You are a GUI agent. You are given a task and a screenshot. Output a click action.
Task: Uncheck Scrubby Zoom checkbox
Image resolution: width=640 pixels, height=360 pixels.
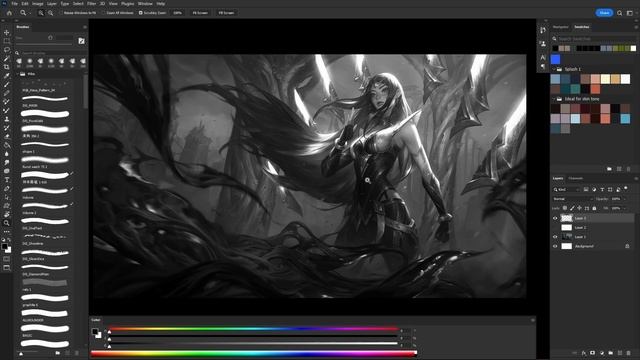coord(140,13)
